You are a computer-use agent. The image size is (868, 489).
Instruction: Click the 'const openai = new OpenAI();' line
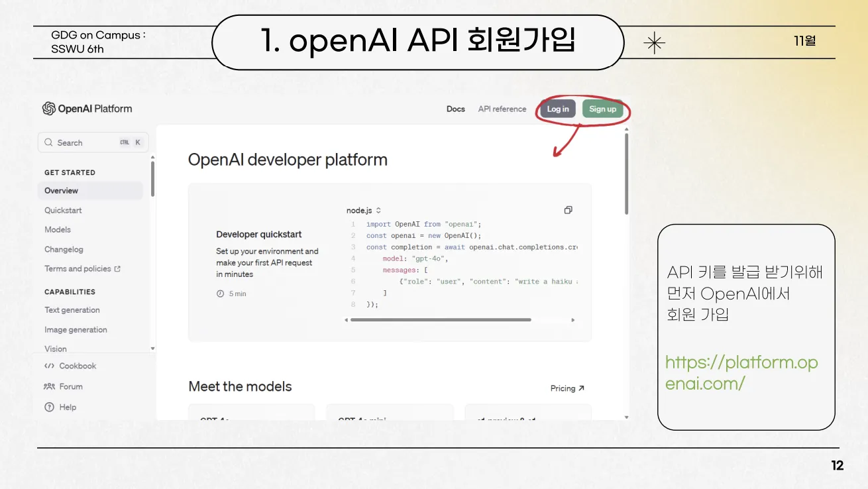[x=424, y=235]
